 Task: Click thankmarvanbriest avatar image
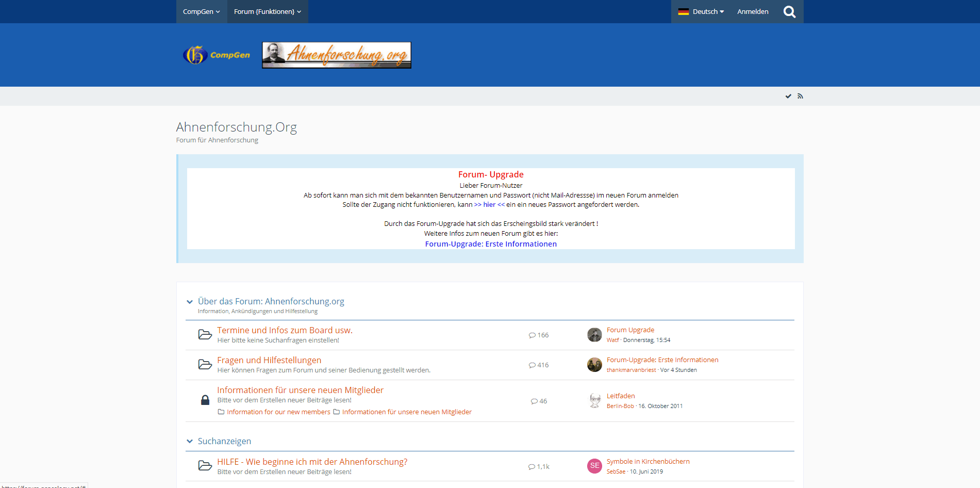594,365
